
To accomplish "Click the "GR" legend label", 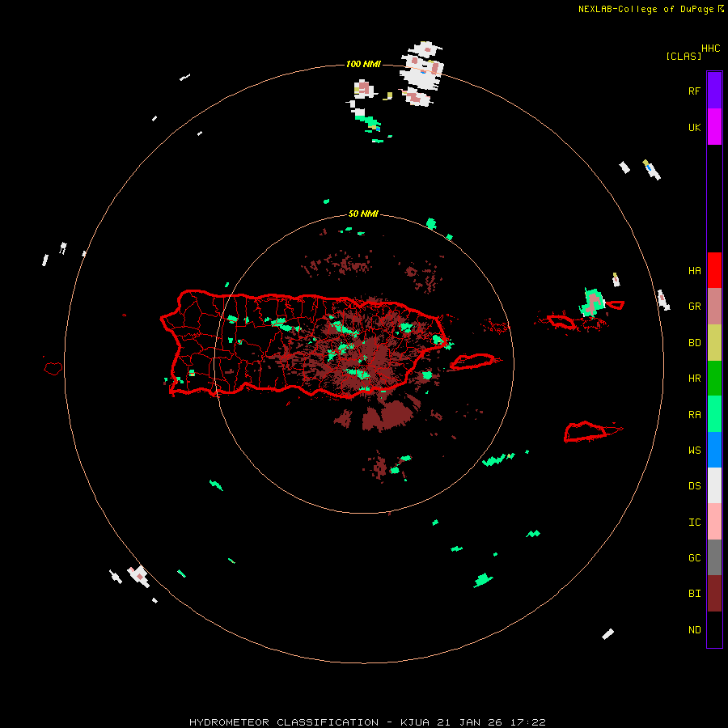I will [694, 307].
